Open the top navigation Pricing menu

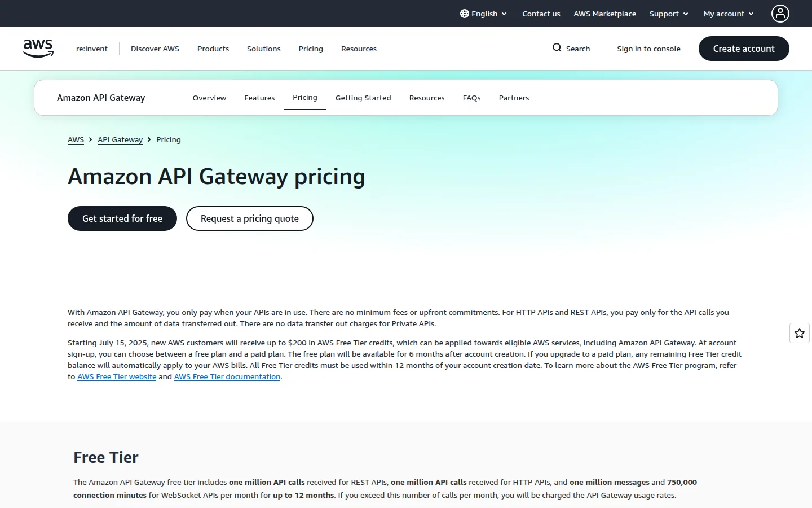coord(311,49)
